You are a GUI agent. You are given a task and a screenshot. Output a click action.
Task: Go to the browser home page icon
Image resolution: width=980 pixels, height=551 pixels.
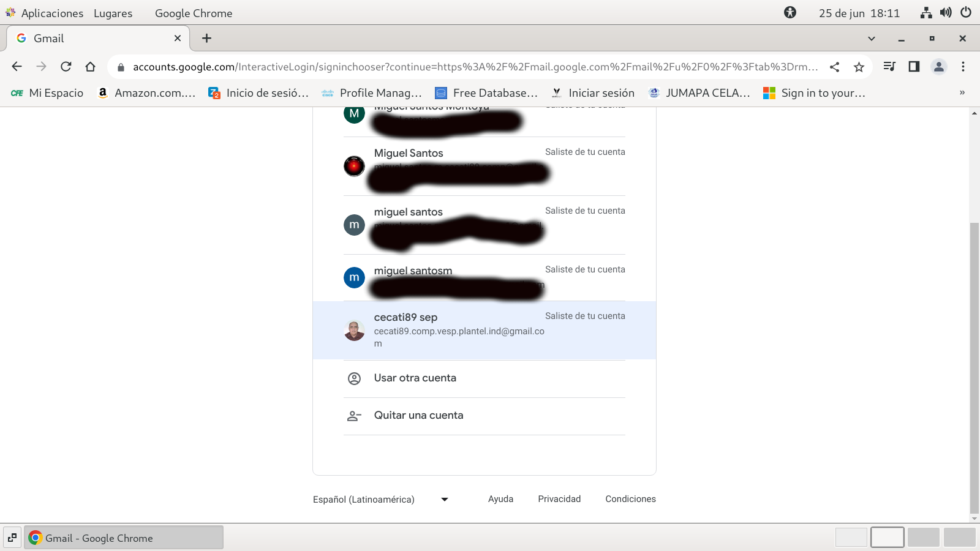(x=91, y=67)
